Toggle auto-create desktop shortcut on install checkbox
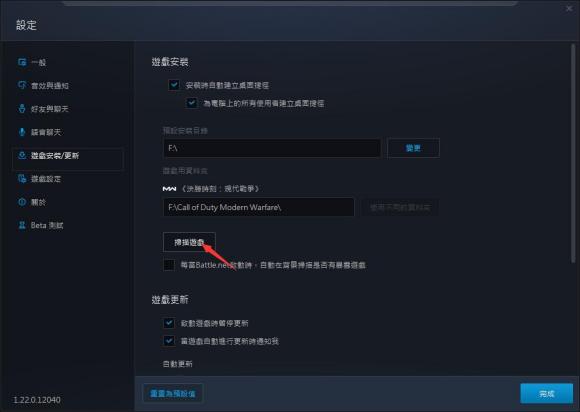The width and height of the screenshot is (580, 412). click(x=174, y=85)
